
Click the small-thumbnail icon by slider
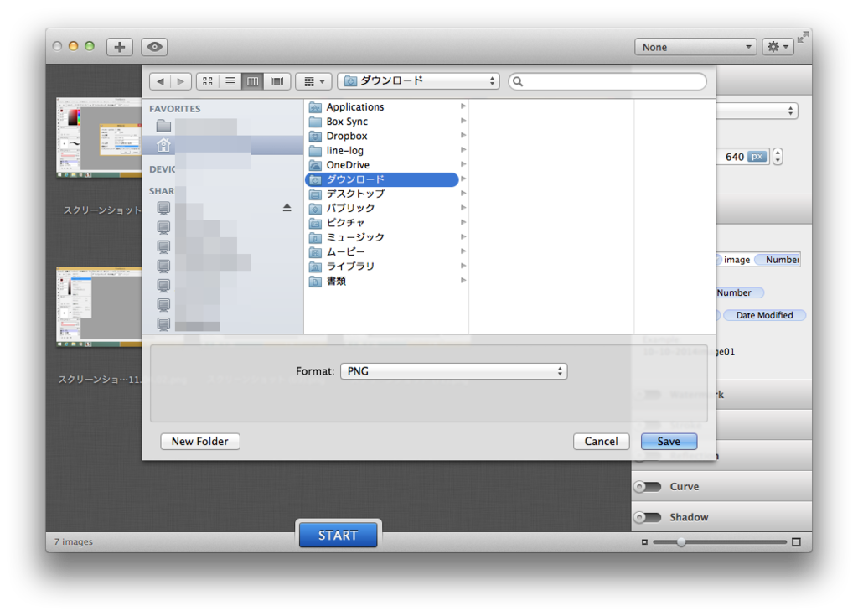point(644,542)
